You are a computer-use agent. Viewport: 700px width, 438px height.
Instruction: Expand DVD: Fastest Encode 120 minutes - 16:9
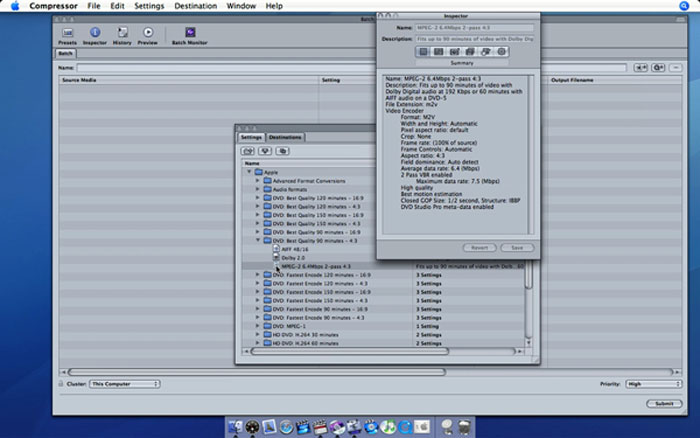coord(258,275)
